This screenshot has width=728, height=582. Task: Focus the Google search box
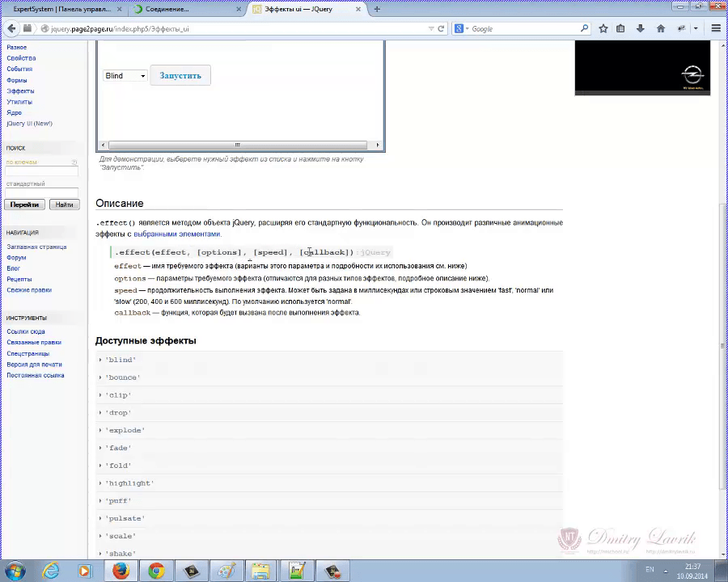tap(525, 29)
